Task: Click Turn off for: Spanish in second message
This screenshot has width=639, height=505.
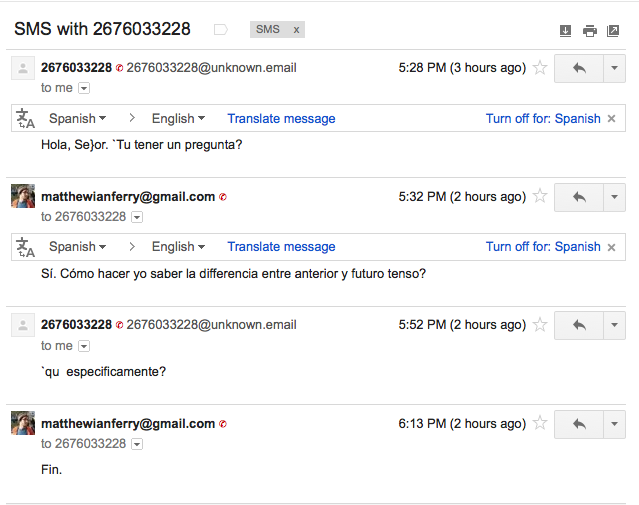Action: (543, 246)
